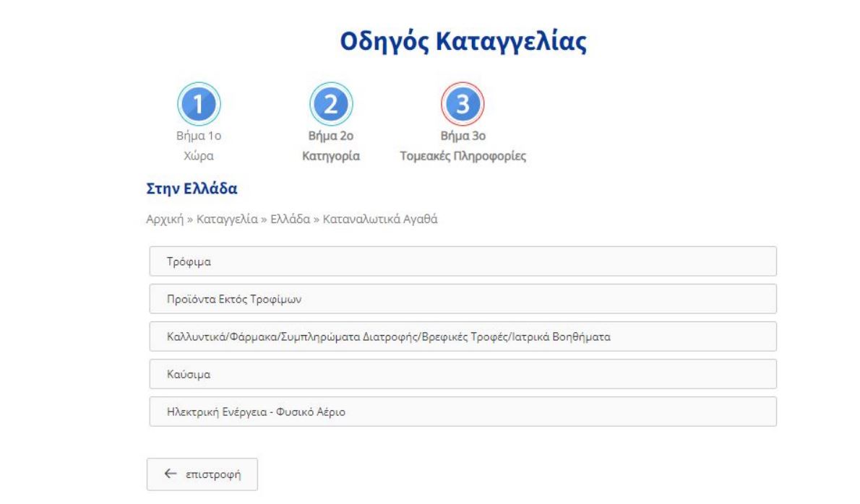Go to Αρχική in the breadcrumb
This screenshot has width=860, height=504.
(x=163, y=220)
